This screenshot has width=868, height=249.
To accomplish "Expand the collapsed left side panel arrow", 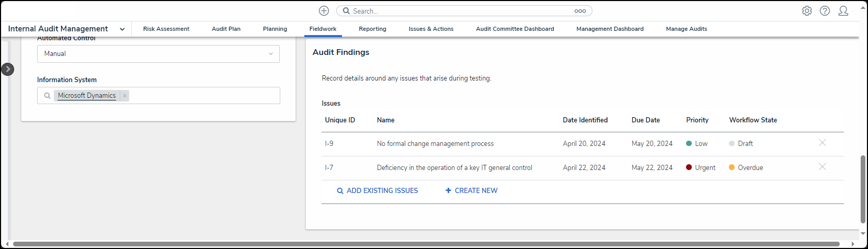I will click(x=8, y=69).
